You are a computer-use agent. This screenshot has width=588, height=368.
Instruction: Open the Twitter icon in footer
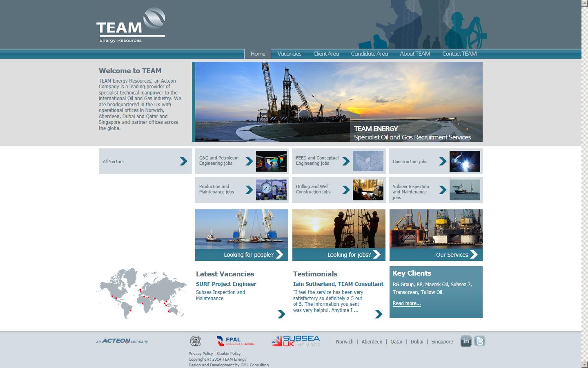pos(480,341)
